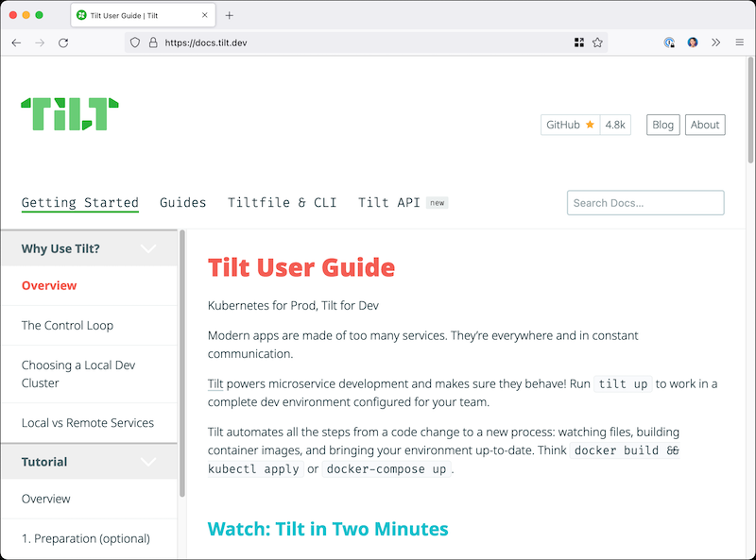Open Choosing a Local Dev Cluster
Screen dimensions: 756x560
pos(78,374)
